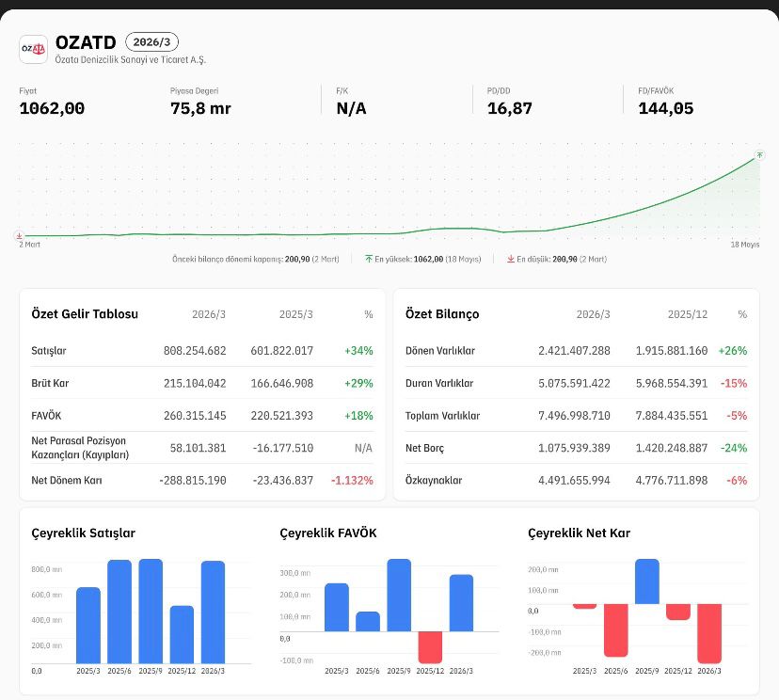
Task: Click the 2025/3 bar in Çeyreklik Net Kar
Action: [585, 606]
